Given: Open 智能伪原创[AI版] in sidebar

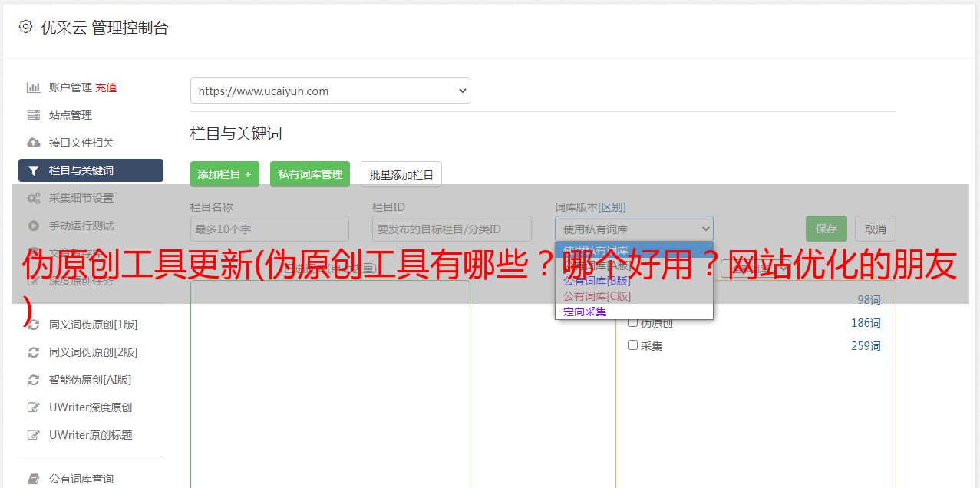Looking at the screenshot, I should (x=91, y=380).
